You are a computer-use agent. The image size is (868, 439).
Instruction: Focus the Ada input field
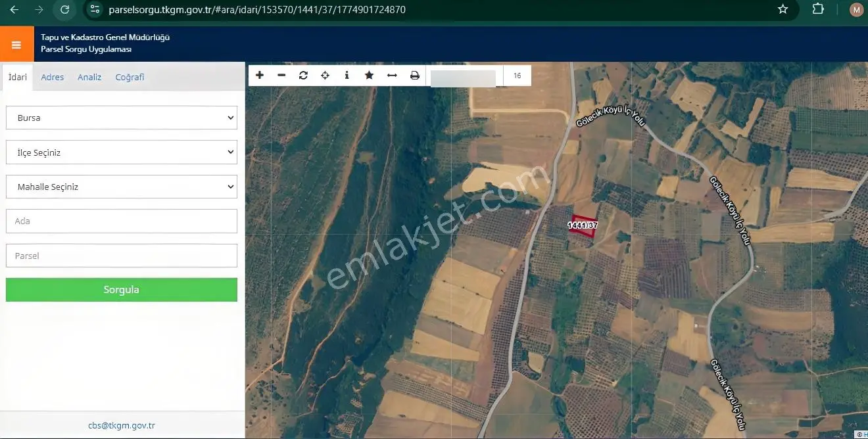pos(122,221)
